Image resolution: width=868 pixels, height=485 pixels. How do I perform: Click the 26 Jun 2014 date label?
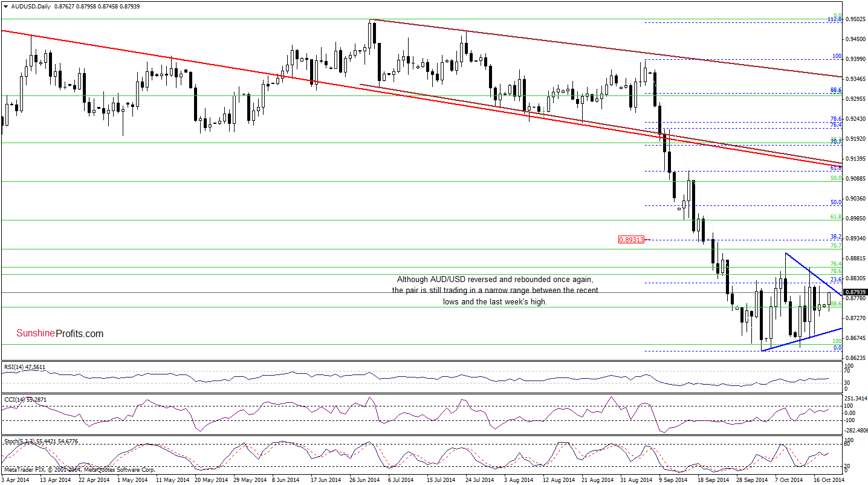(365, 480)
